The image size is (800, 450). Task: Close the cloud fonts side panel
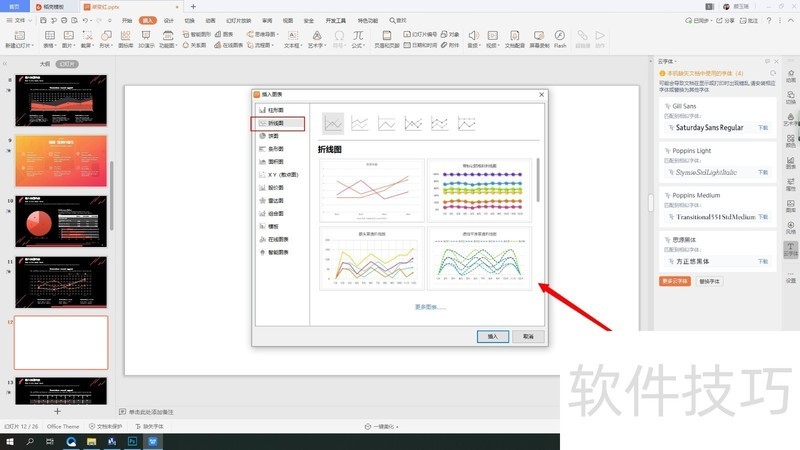point(777,61)
